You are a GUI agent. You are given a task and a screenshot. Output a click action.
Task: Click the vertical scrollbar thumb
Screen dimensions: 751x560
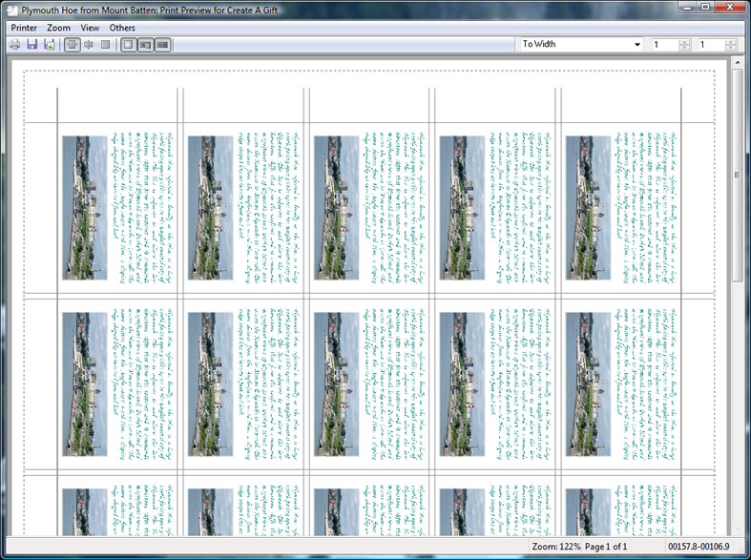point(737,176)
